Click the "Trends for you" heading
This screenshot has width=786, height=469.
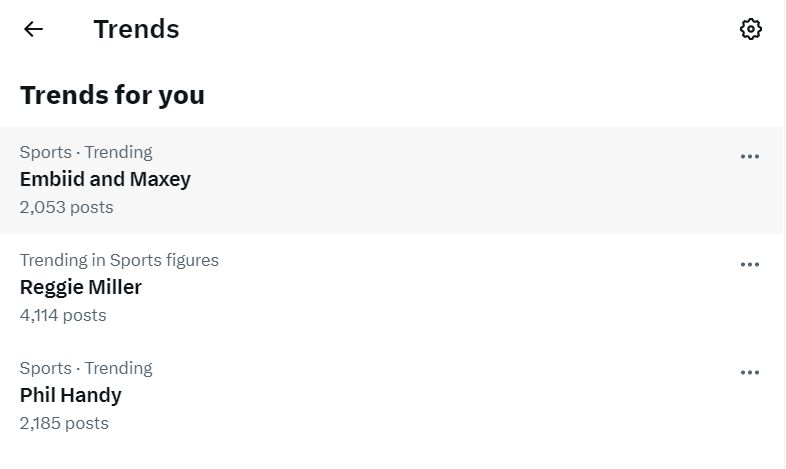pyautogui.click(x=112, y=95)
